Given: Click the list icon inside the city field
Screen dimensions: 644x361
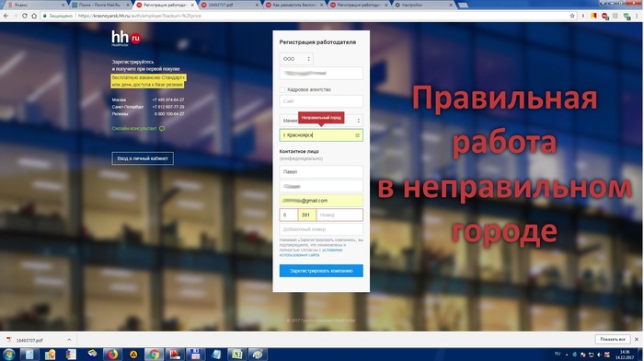Looking at the screenshot, I should [357, 135].
